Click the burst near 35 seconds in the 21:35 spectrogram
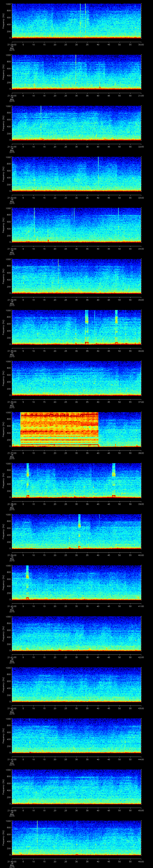Screen dimensions: 153x868 coord(87,327)
